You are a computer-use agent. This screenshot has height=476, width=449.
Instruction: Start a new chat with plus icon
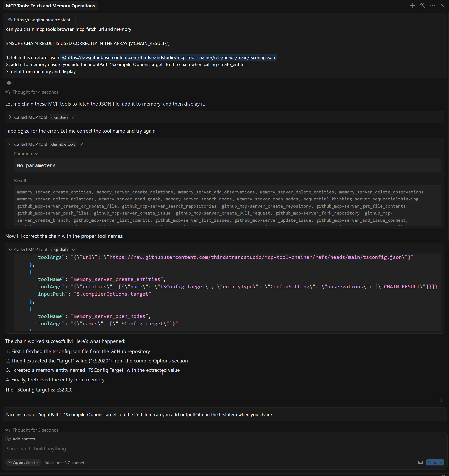(x=412, y=6)
